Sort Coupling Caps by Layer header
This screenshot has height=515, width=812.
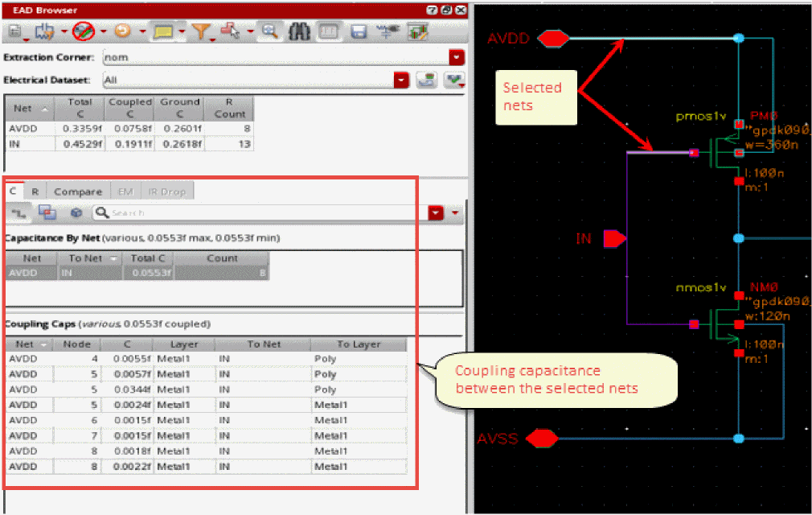pos(184,344)
